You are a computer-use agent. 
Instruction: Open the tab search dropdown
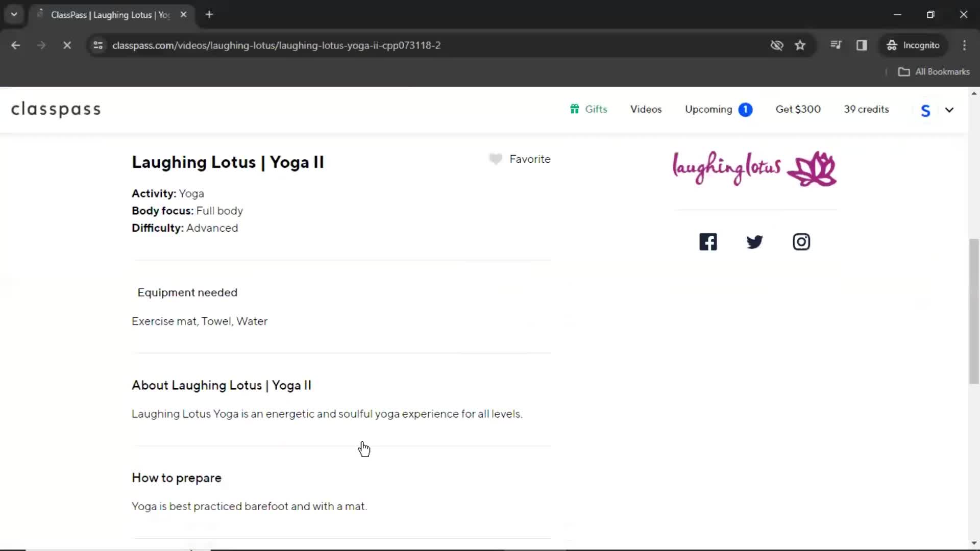pos(14,14)
